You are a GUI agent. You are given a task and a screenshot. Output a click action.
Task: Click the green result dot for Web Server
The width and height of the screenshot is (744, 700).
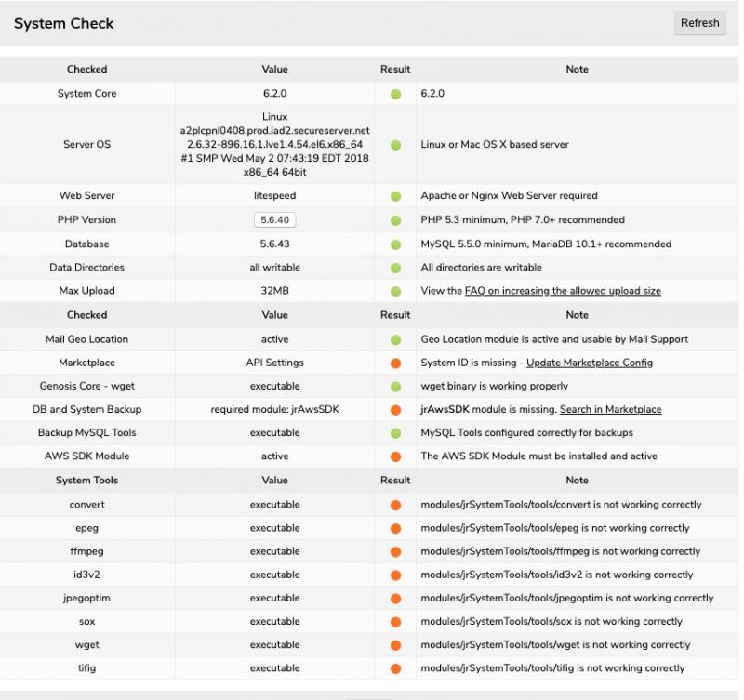[395, 196]
